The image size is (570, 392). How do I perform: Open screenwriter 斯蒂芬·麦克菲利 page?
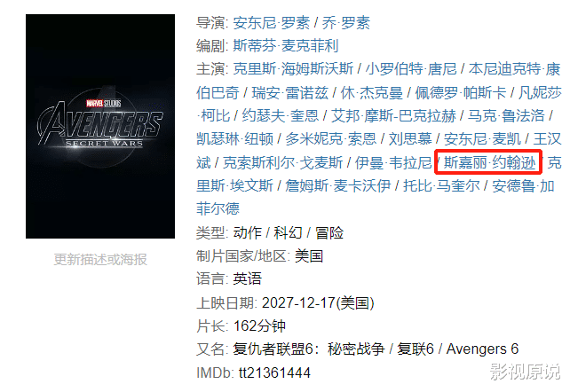pos(286,46)
